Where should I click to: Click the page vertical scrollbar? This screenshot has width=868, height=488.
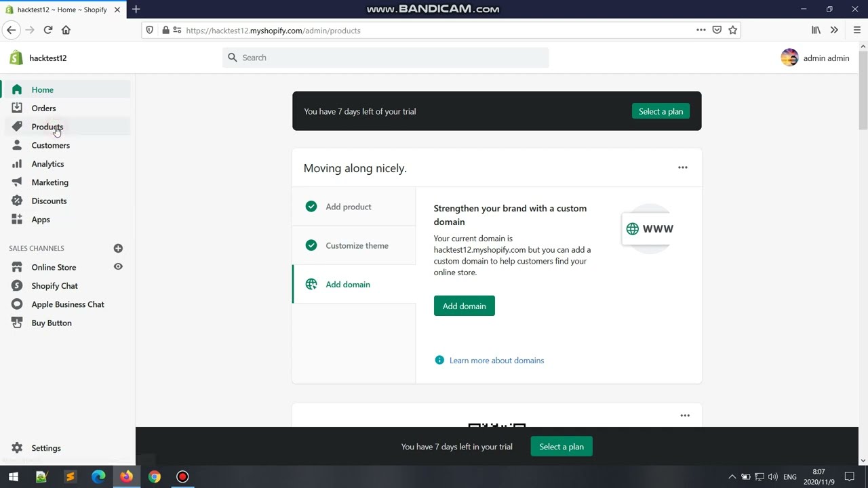click(863, 90)
